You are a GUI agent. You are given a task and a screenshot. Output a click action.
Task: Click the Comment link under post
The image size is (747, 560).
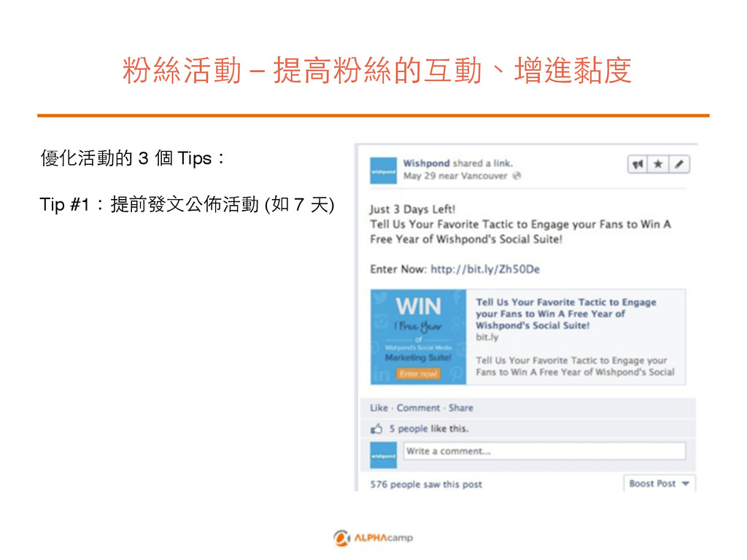(x=418, y=408)
